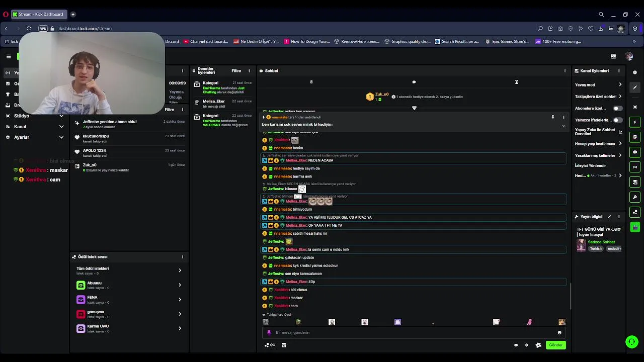Open Channel dashboard bookmark
Viewport: 644px width, 362px height.
(206, 42)
